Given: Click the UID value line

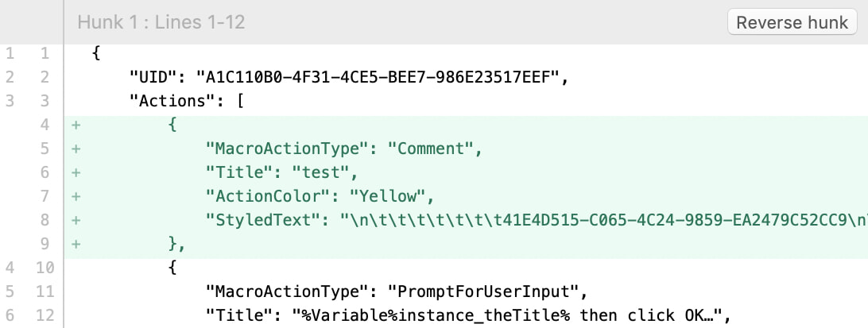Looking at the screenshot, I should coord(349,78).
